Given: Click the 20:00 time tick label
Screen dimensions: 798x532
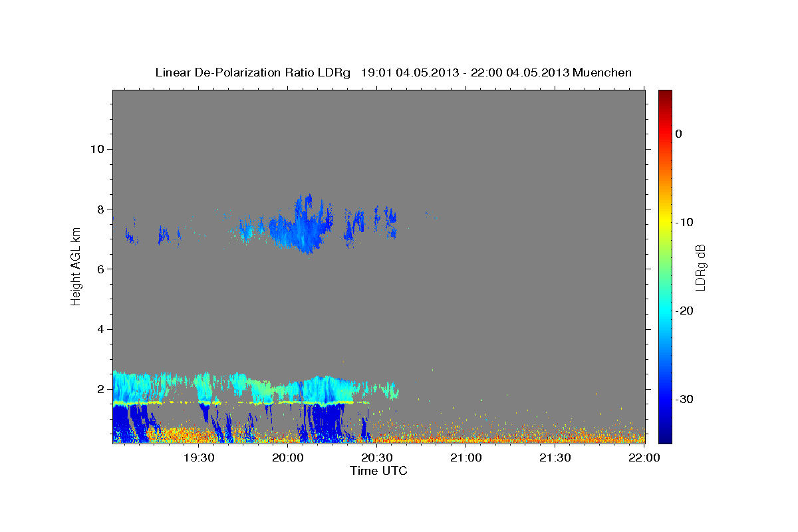Looking at the screenshot, I should 288,458.
